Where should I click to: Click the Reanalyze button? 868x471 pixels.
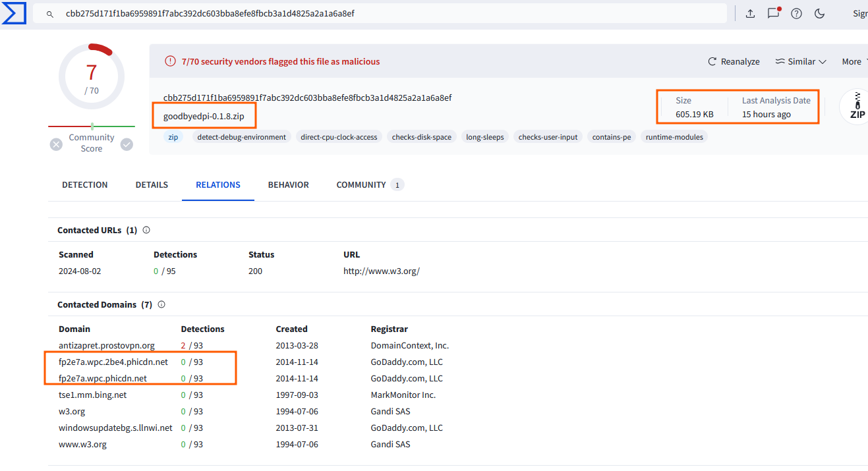click(x=734, y=61)
